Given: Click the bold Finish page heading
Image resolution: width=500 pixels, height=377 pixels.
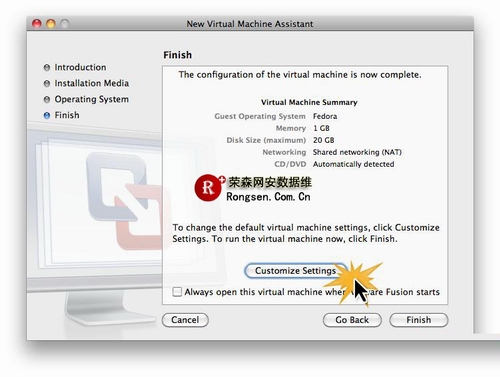Looking at the screenshot, I should click(177, 55).
